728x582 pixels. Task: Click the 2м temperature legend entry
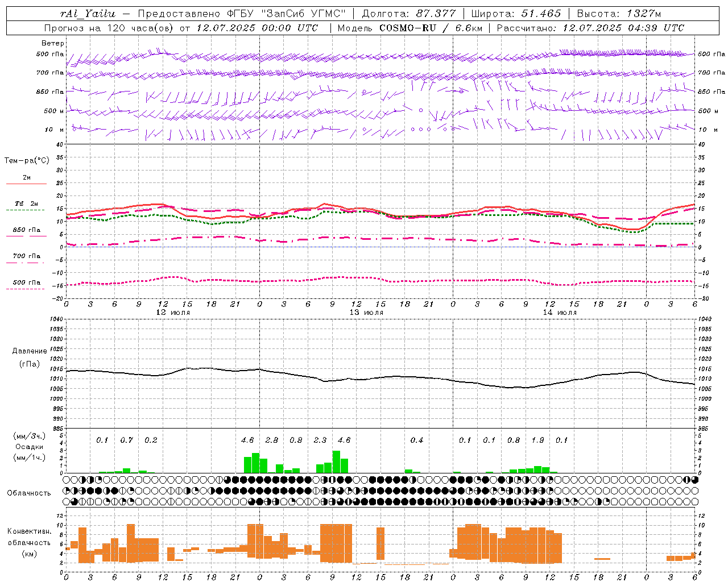coord(27,178)
